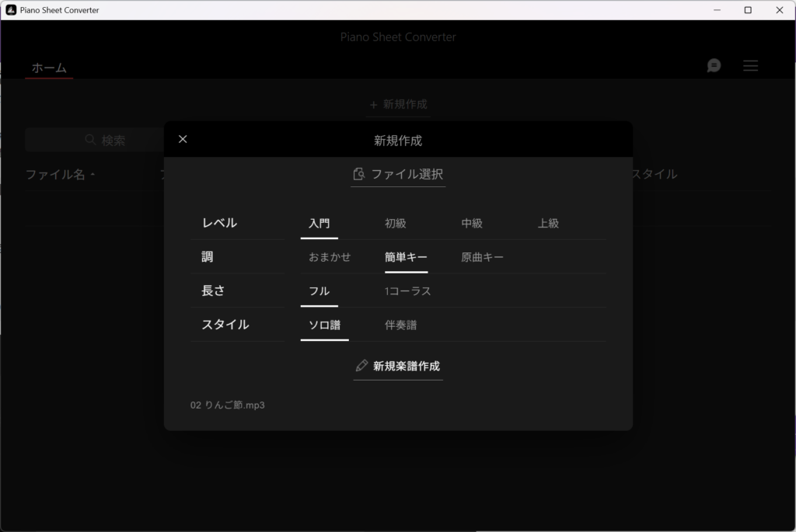Click the plus icon next to 新規作成

(374, 105)
